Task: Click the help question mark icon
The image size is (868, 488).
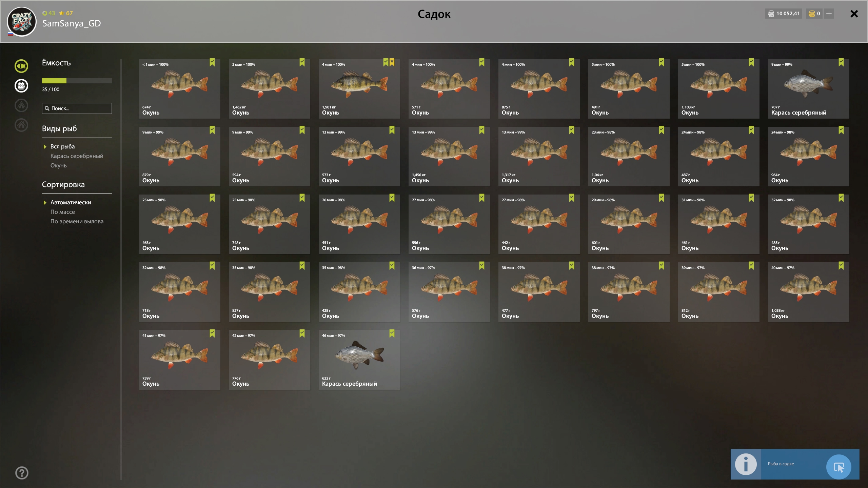Action: click(22, 473)
